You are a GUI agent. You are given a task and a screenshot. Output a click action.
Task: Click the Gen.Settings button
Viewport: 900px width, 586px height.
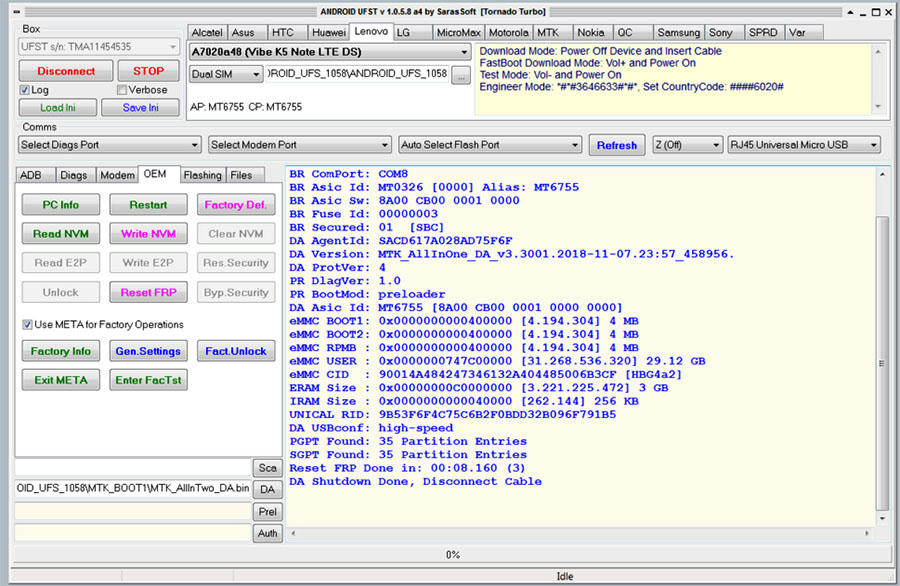pyautogui.click(x=148, y=351)
